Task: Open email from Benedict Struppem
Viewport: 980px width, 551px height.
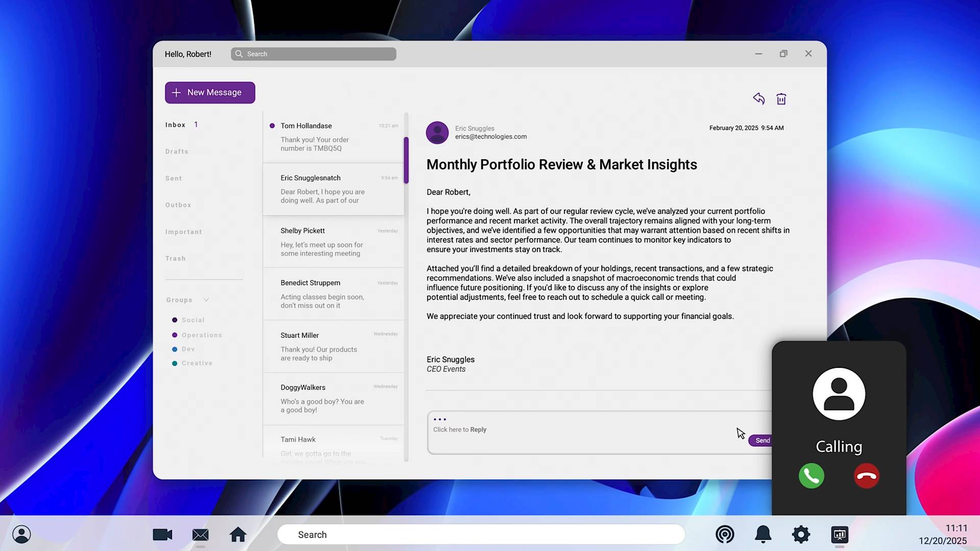Action: [333, 294]
